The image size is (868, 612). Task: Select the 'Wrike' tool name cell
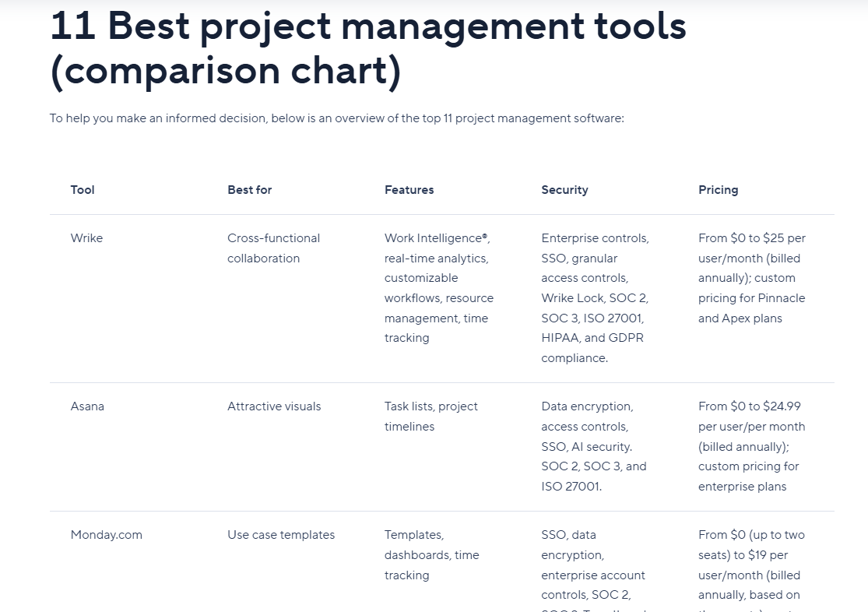tap(87, 238)
